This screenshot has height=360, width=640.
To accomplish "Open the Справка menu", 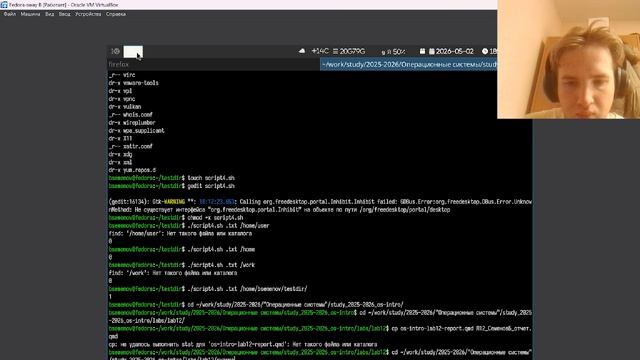I will coord(116,14).
